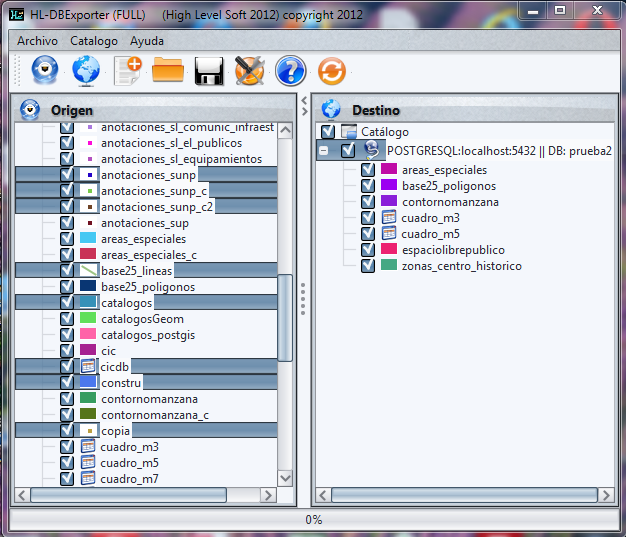Collapse the POSTGRESQL connection tree node
The image size is (626, 537).
pos(324,151)
